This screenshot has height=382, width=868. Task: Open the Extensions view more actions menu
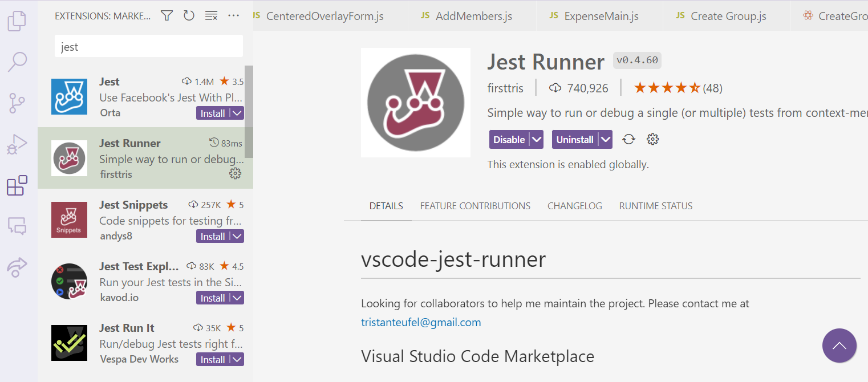pos(233,16)
